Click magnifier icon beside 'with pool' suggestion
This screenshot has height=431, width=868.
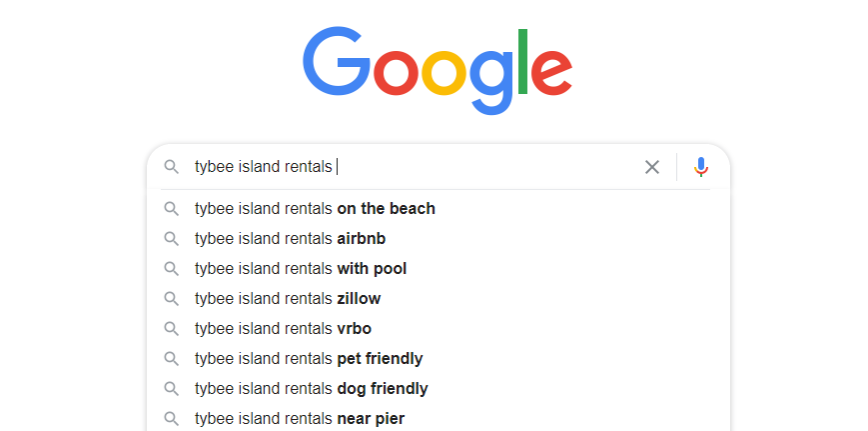172,269
